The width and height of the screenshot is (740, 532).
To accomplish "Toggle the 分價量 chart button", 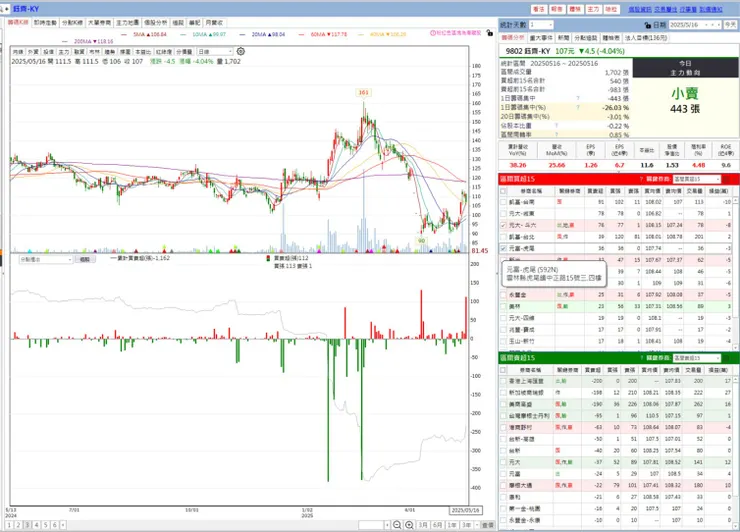I will (184, 51).
